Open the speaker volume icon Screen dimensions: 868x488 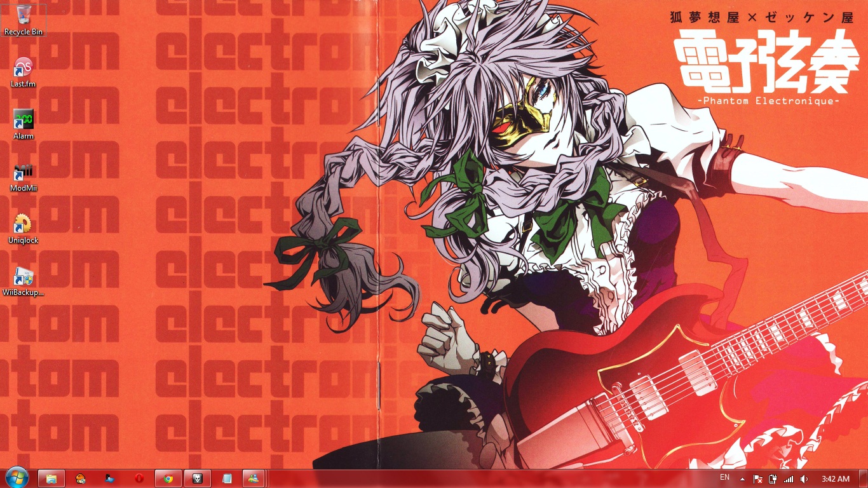coord(804,478)
